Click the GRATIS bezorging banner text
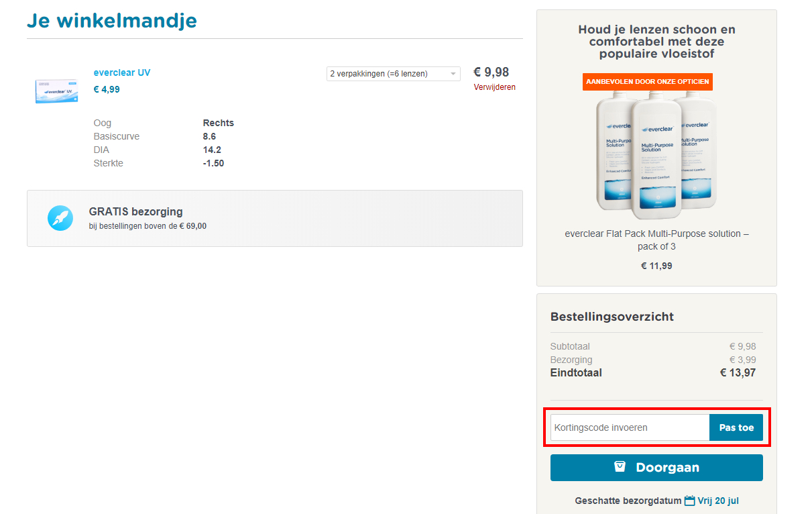The image size is (812, 514). click(136, 212)
